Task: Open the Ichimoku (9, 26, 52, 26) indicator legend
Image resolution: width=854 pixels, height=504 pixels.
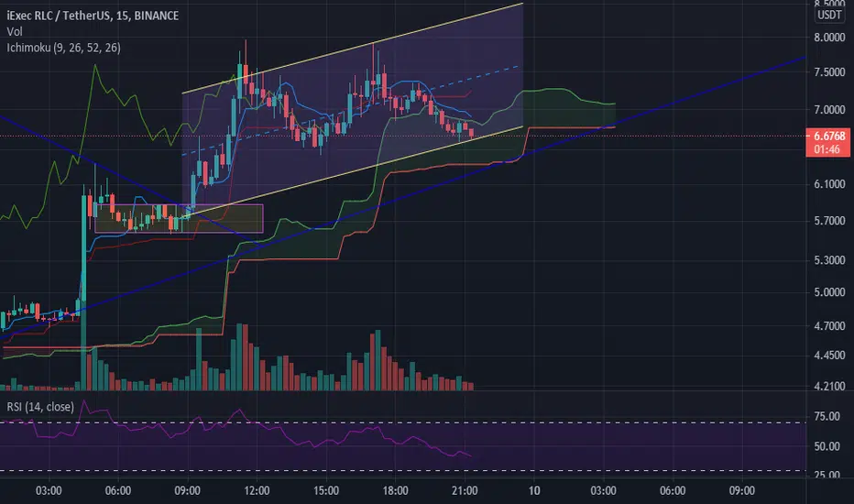Action: pos(64,48)
